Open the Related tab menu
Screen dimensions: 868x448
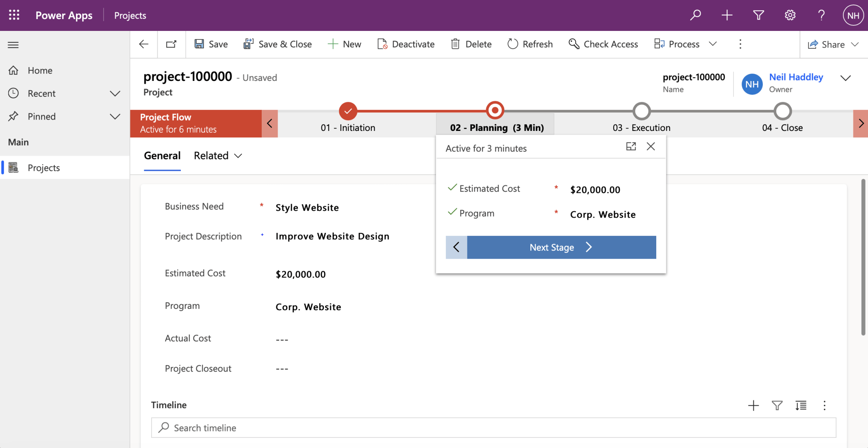[x=218, y=156]
